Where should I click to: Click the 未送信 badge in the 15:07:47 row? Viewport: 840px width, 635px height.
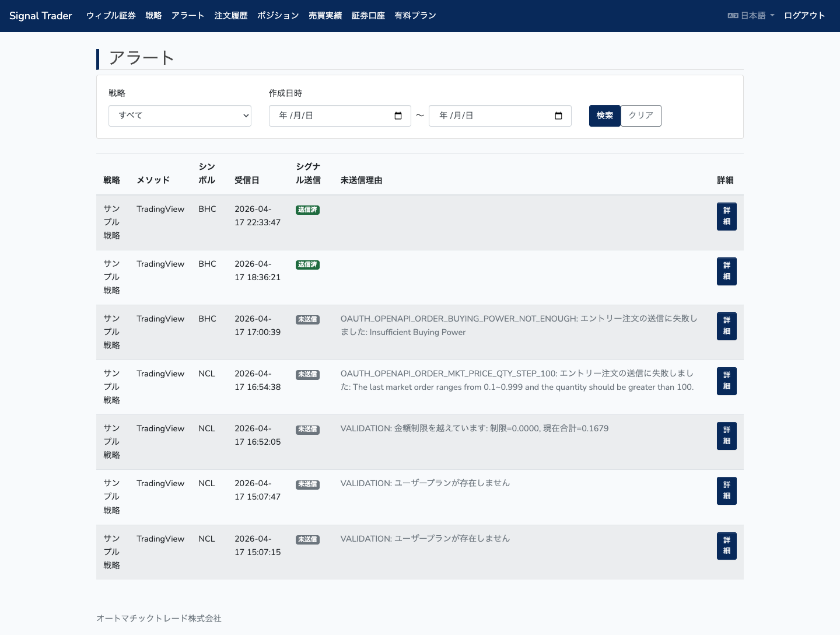[x=307, y=484]
